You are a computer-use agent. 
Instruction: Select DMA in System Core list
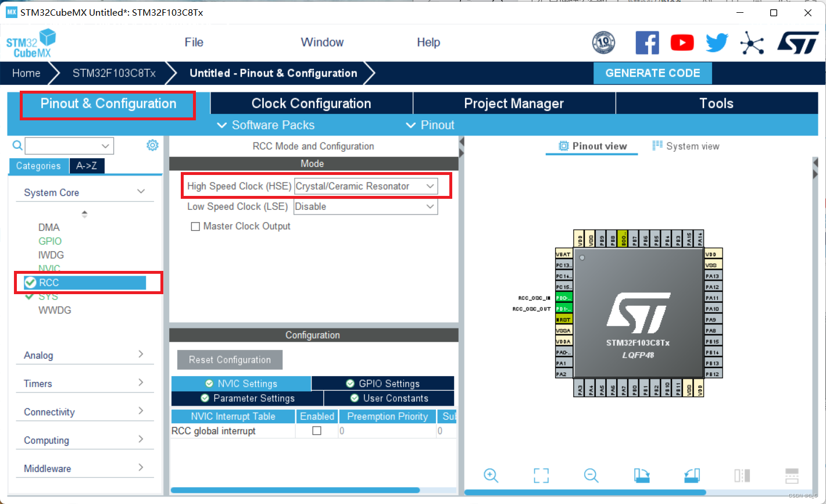(49, 227)
